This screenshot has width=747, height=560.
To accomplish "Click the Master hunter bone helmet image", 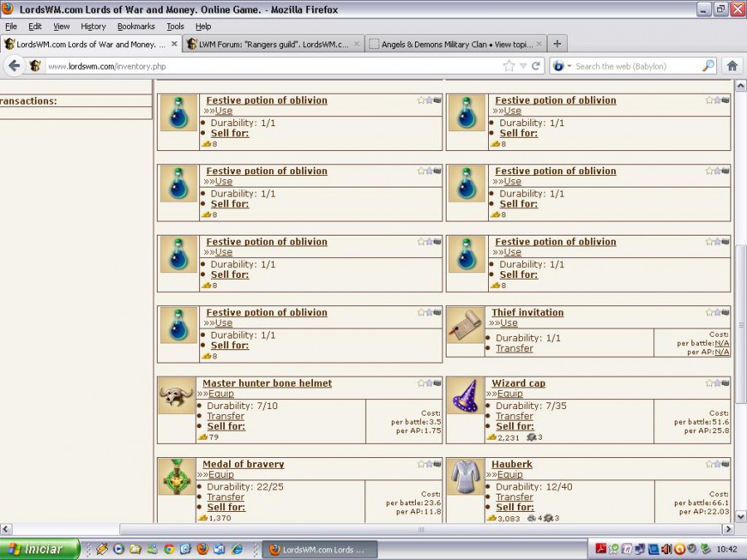I will (177, 397).
